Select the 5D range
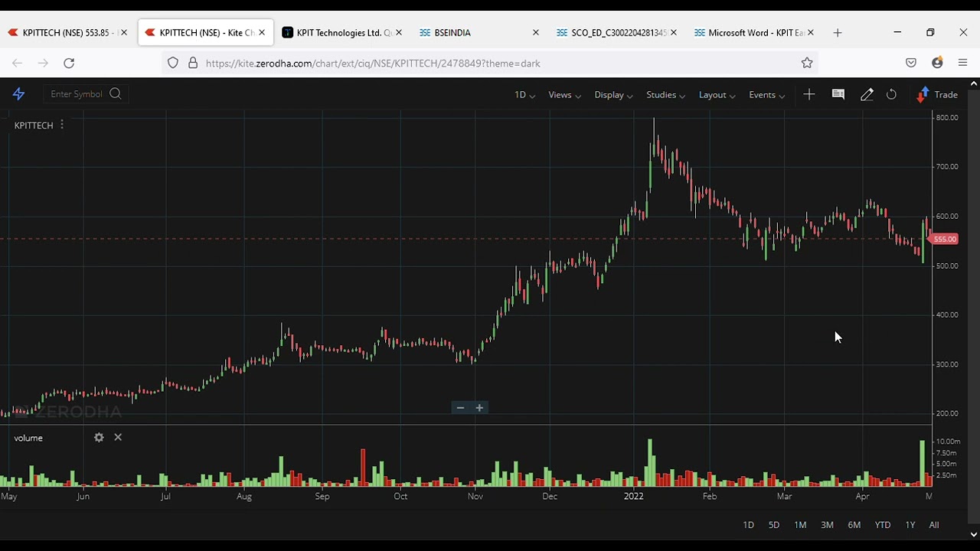Image resolution: width=980 pixels, height=551 pixels. (774, 525)
